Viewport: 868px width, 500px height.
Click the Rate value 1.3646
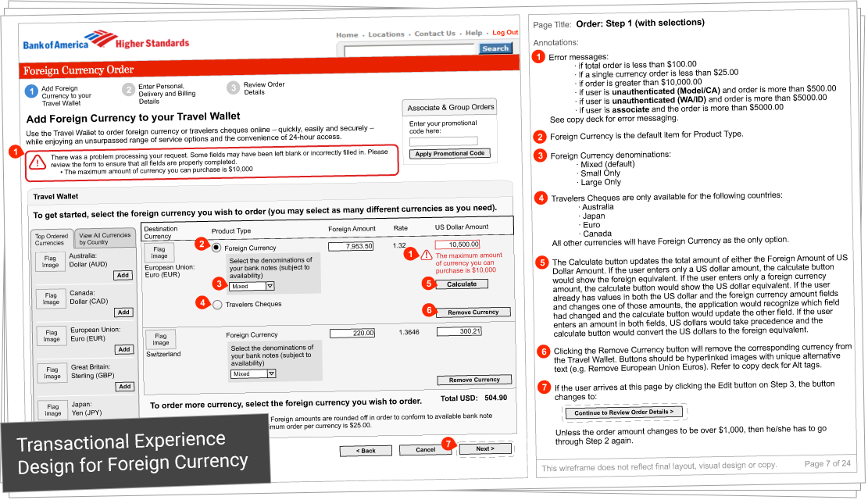click(x=409, y=332)
